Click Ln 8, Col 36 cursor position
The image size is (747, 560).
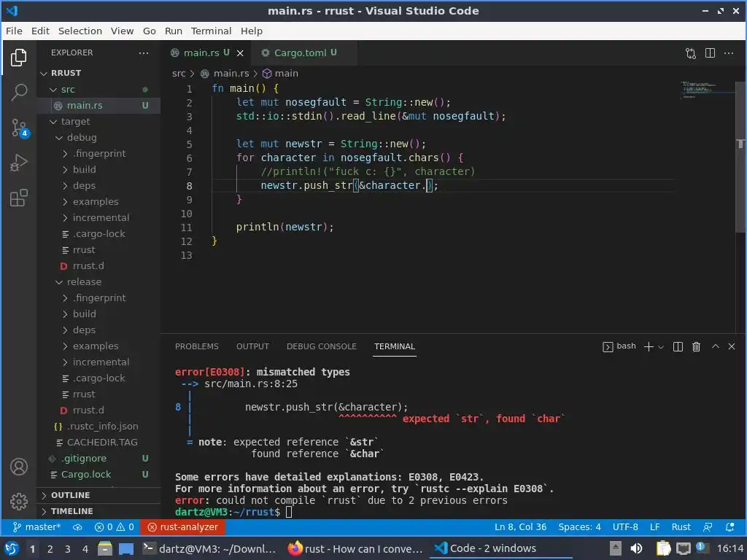(x=520, y=526)
